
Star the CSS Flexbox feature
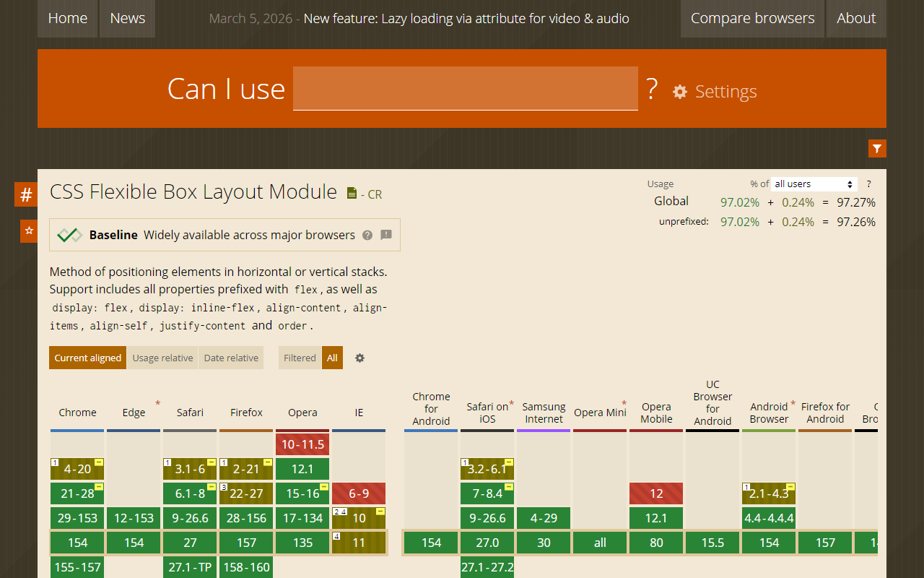(29, 230)
